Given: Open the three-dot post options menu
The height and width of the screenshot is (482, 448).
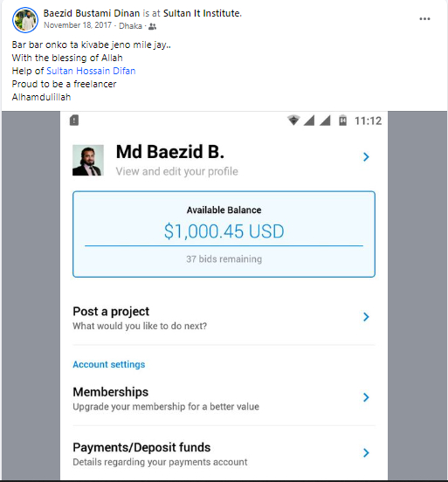Looking at the screenshot, I should pos(424,19).
